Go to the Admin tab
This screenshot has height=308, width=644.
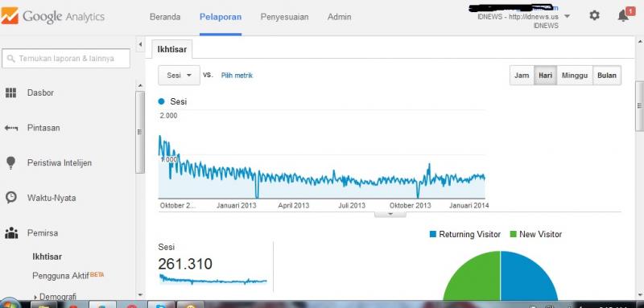coord(339,17)
